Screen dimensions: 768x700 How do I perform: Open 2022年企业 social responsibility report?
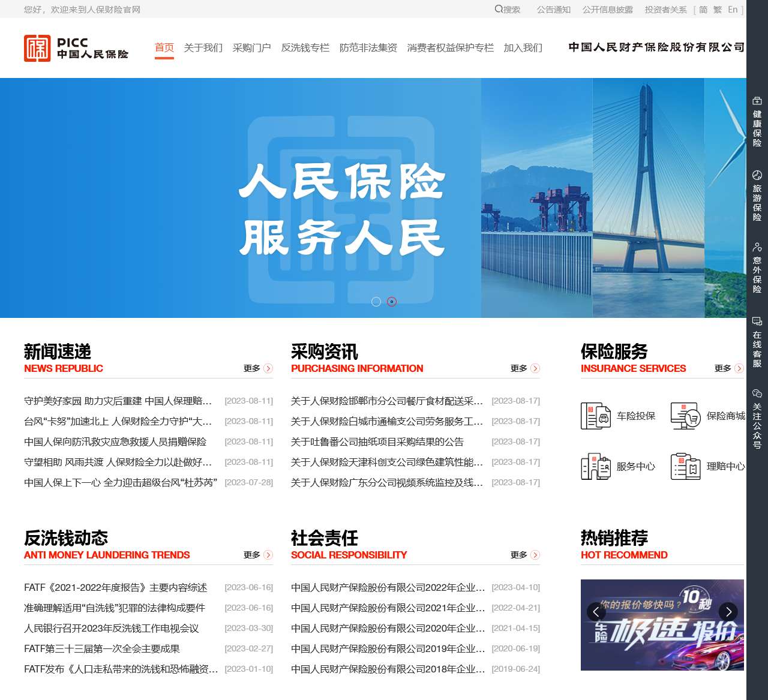click(x=388, y=587)
